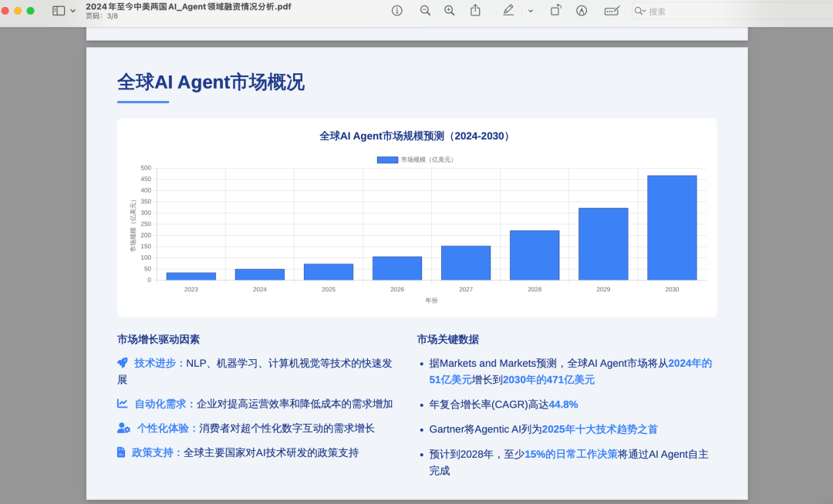Click the 500 value on the y-axis

click(x=146, y=168)
